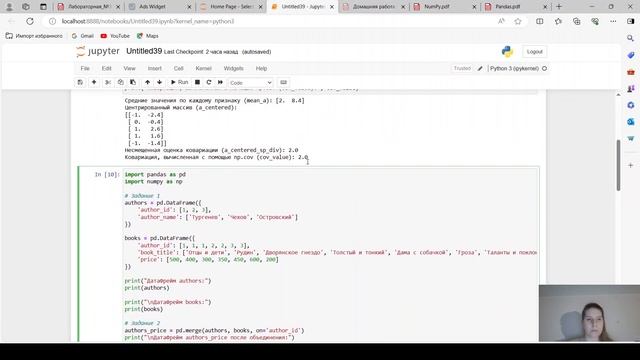Screen dimensions: 640x360
Task: Close the Ads Widget tab
Action: (189, 7)
